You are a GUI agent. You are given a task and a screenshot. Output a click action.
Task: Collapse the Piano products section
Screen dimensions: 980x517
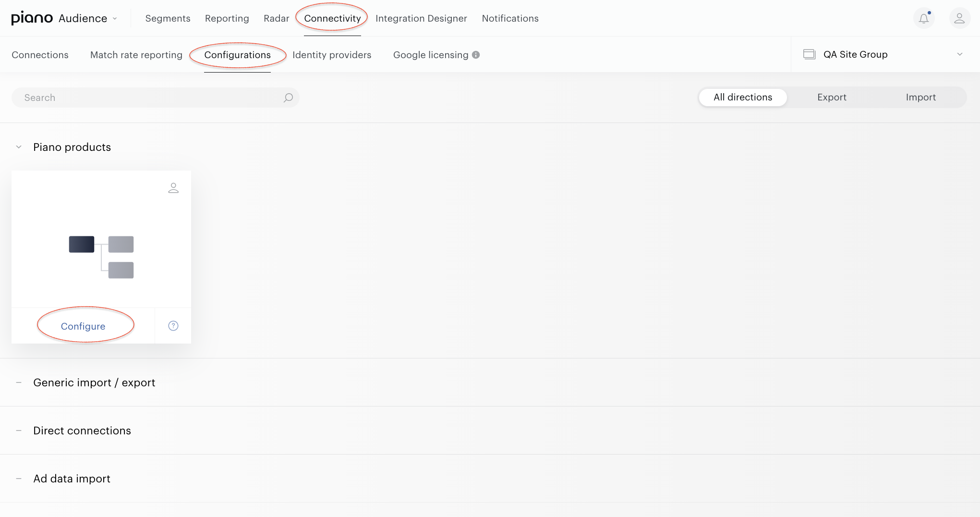[x=19, y=147]
